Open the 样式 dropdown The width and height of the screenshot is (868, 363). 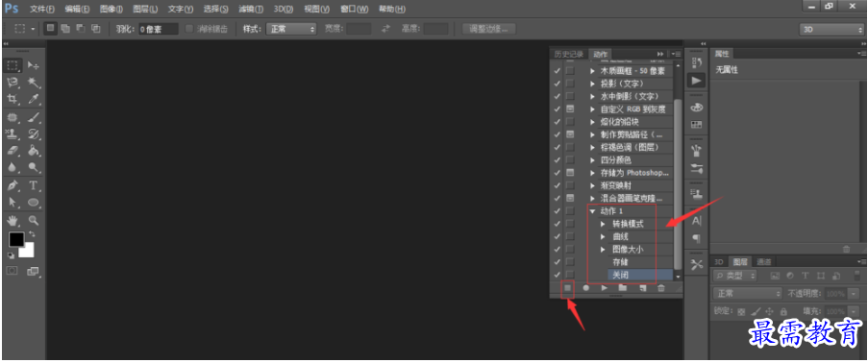pos(291,29)
